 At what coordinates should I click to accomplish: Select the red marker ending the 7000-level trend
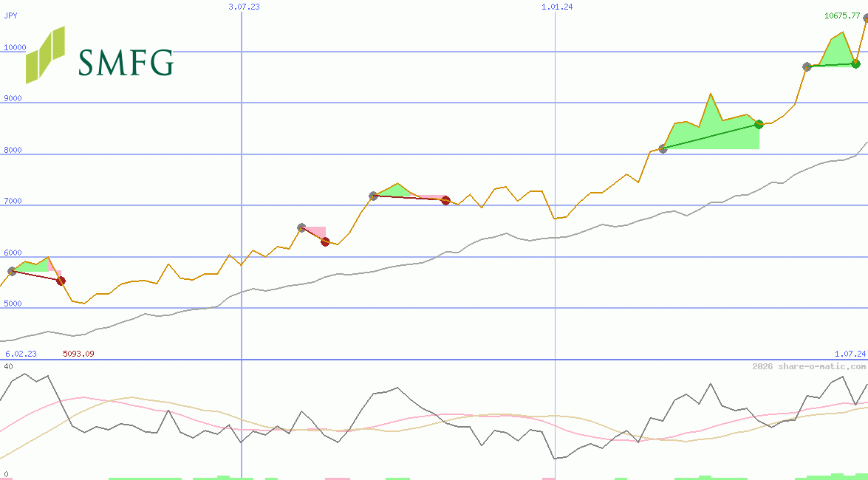445,199
